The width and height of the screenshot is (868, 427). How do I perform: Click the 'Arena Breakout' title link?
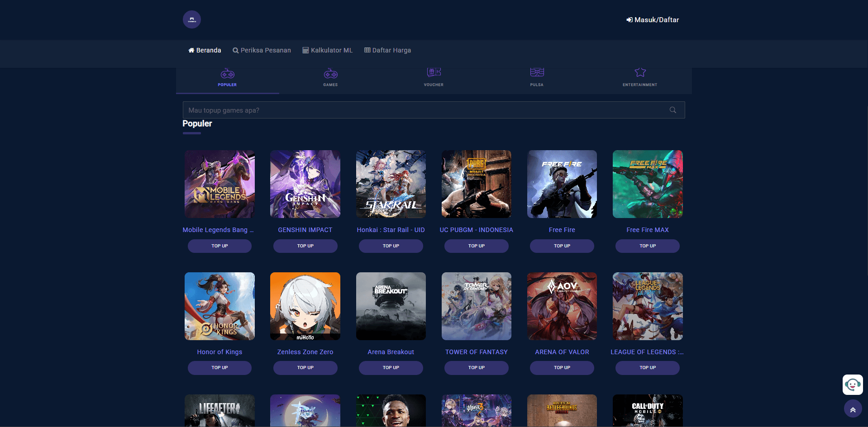point(391,352)
